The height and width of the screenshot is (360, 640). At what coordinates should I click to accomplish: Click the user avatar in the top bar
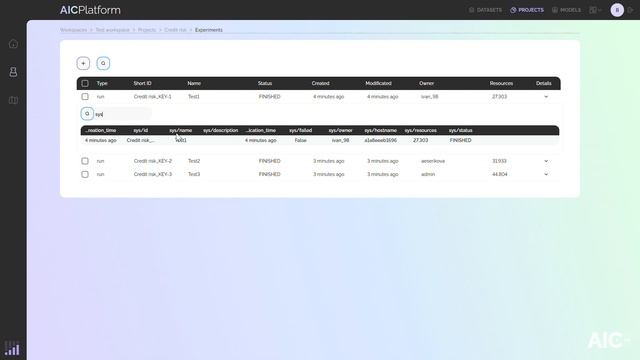[617, 10]
